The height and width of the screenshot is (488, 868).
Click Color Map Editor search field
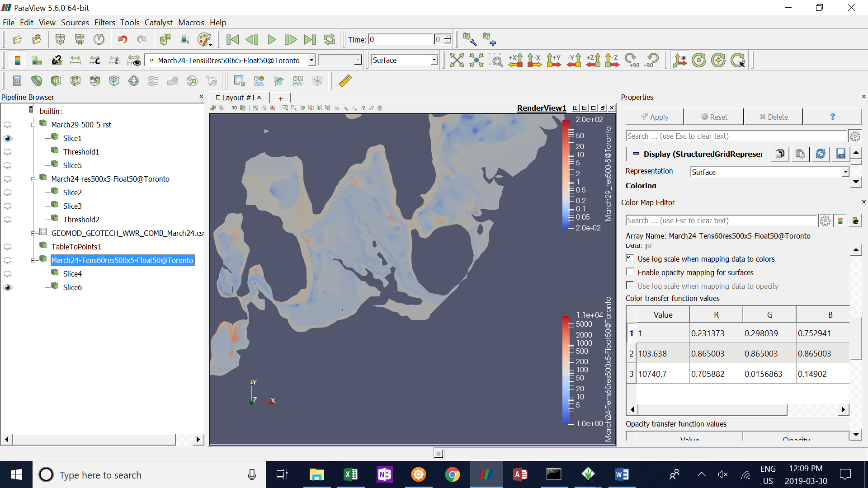pos(721,221)
